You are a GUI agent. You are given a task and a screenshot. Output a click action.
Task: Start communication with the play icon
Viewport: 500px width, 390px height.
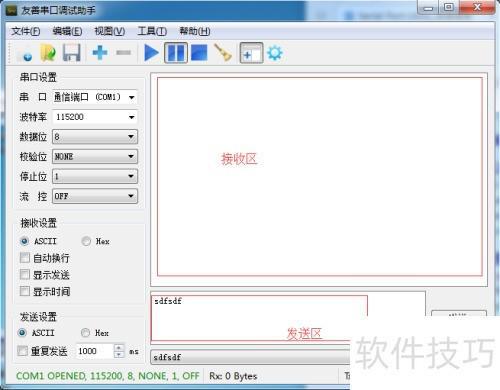pos(151,53)
